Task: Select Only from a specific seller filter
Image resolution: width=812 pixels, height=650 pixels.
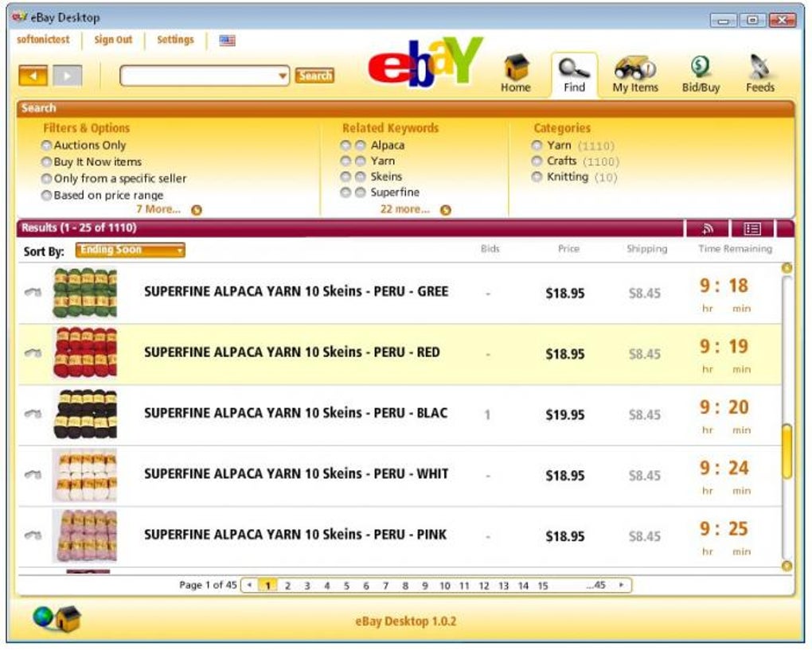Action: pos(47,178)
